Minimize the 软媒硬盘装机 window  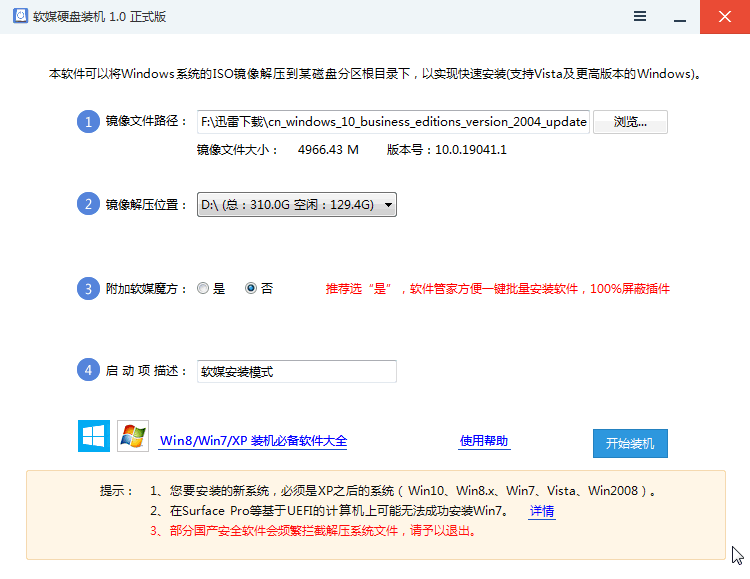tap(681, 16)
